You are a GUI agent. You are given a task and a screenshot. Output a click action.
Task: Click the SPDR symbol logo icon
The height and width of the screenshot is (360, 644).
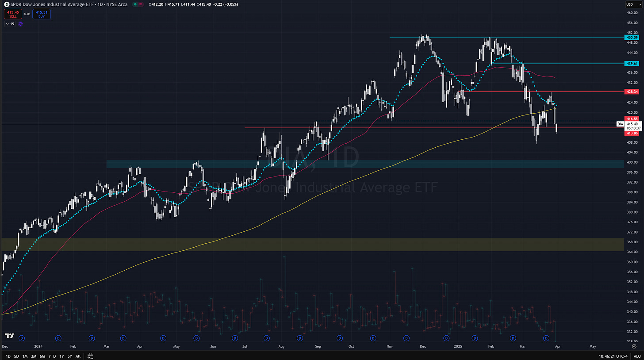pyautogui.click(x=6, y=4)
